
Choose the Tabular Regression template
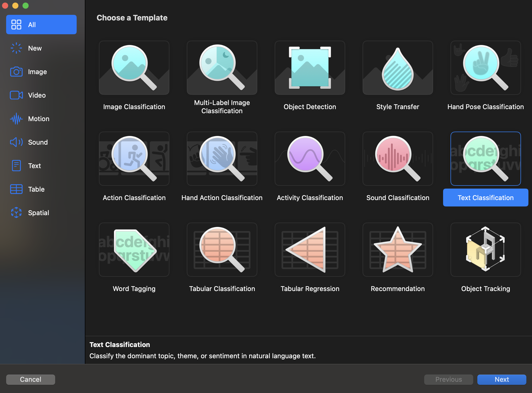[310, 250]
